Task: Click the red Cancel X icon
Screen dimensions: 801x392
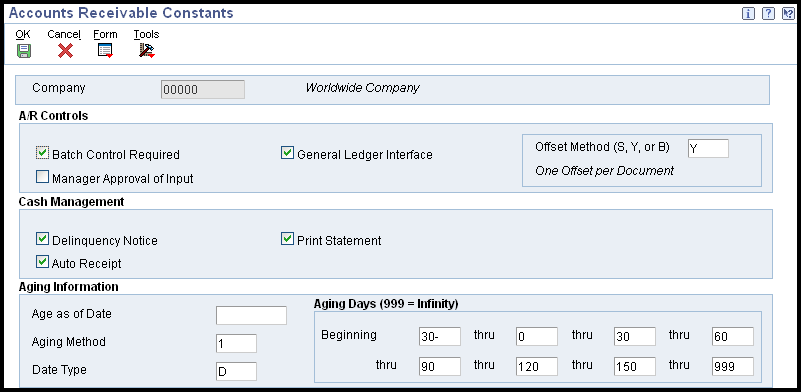Action: point(65,51)
